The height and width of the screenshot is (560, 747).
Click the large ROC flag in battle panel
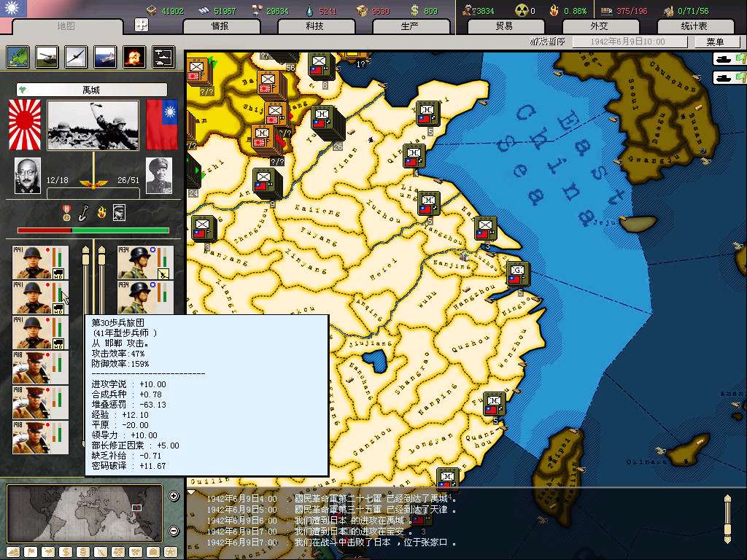click(x=162, y=125)
